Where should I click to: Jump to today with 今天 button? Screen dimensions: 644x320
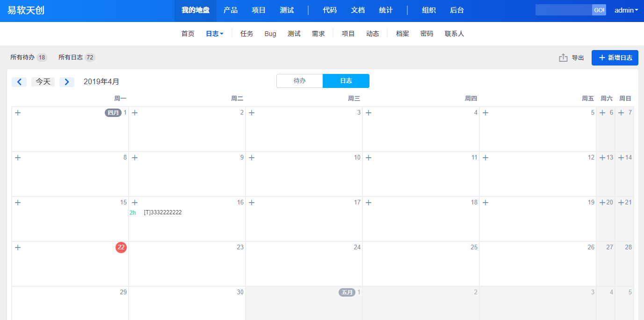coord(43,82)
